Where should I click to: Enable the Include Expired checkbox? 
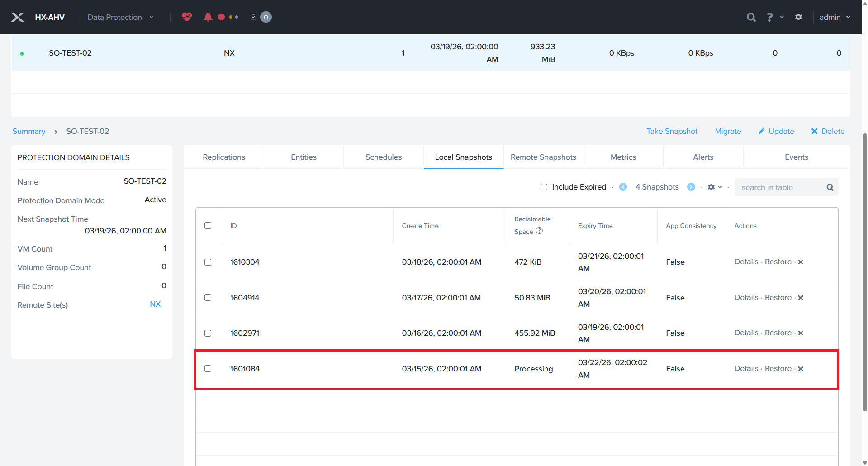tap(544, 187)
